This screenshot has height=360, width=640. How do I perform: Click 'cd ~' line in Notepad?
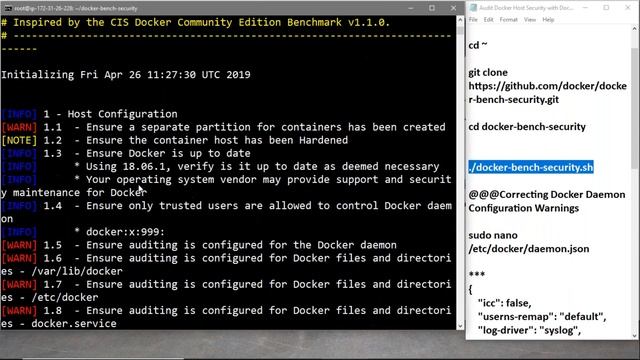(478, 45)
